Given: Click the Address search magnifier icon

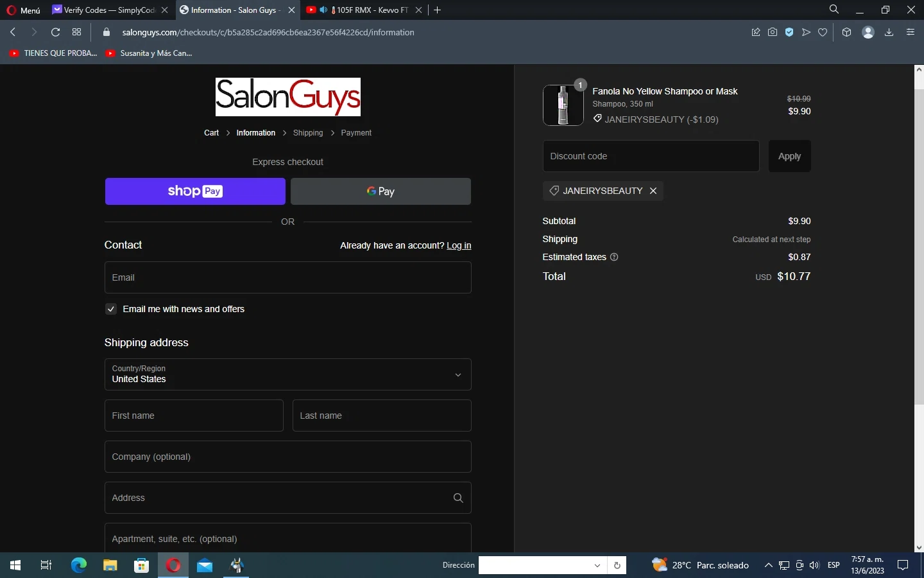Looking at the screenshot, I should tap(458, 498).
